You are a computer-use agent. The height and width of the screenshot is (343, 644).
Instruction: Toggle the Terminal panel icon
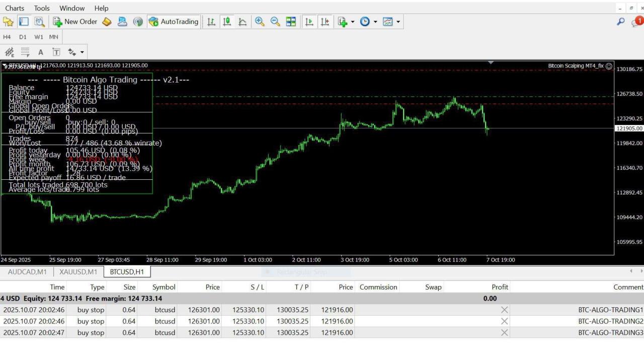[24, 22]
